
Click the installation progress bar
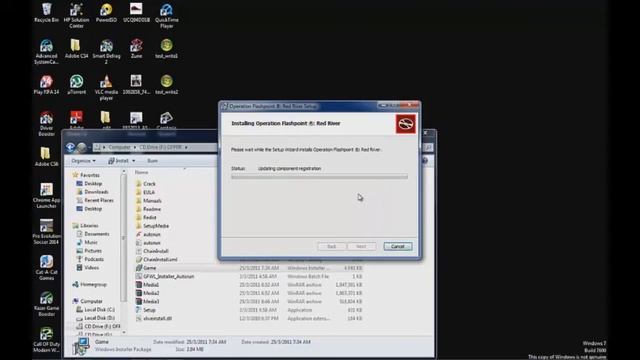pos(319,177)
